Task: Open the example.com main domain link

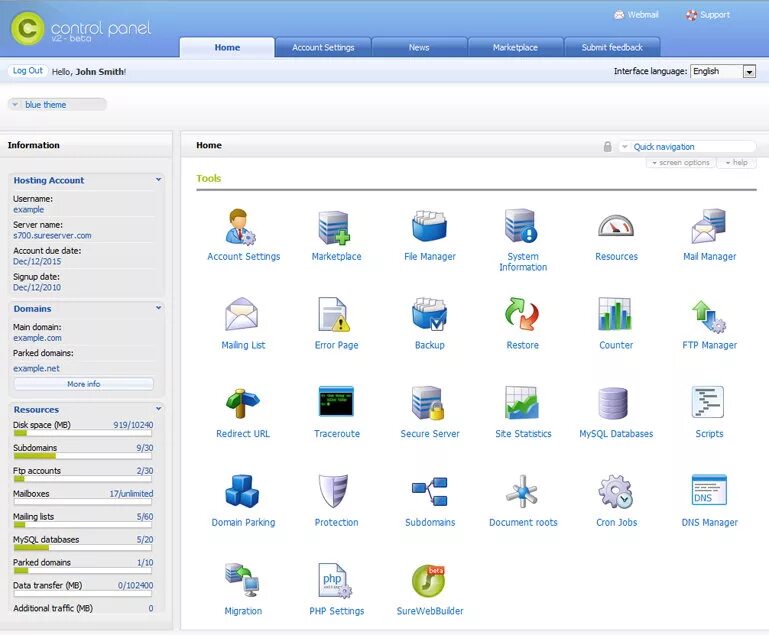Action: pos(37,338)
